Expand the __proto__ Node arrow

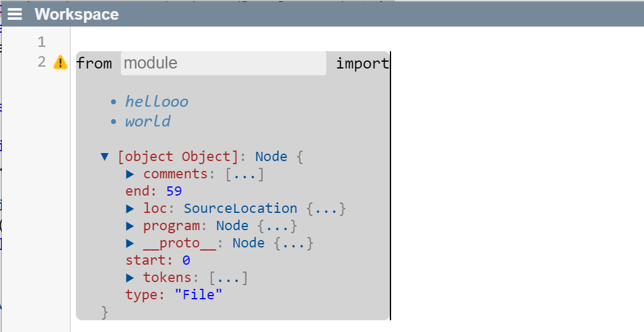[x=130, y=243]
